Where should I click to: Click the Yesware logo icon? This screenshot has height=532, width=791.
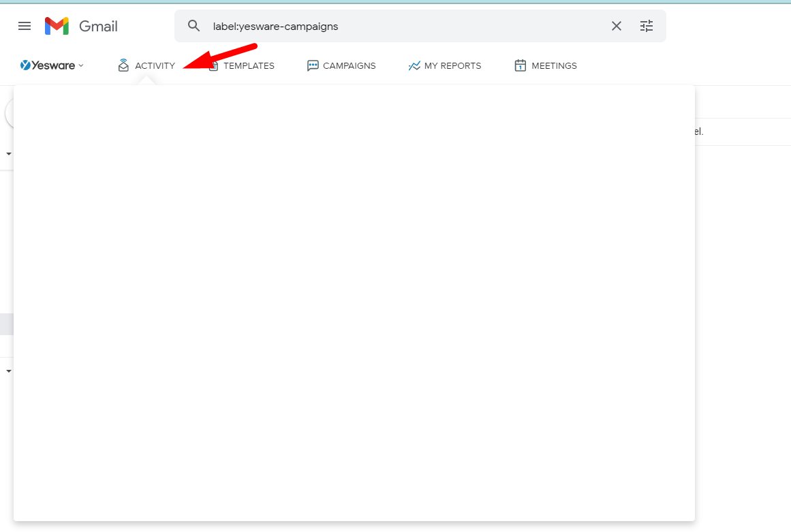click(x=25, y=65)
